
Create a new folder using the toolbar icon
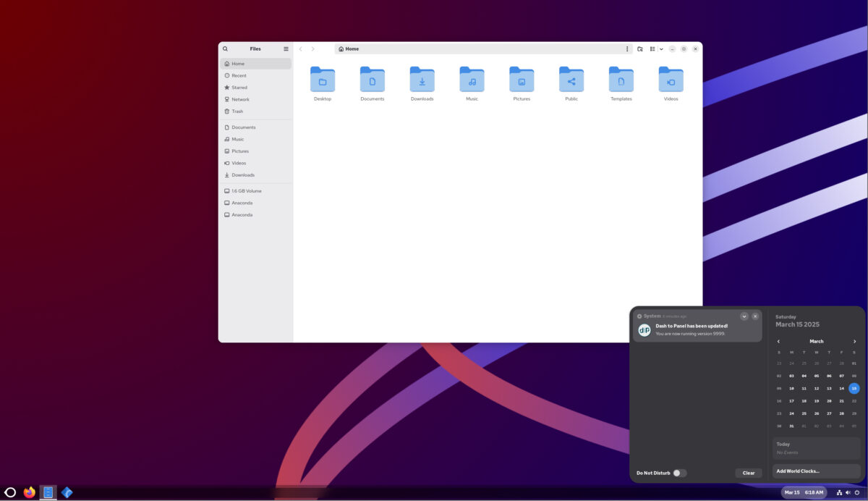pyautogui.click(x=639, y=49)
